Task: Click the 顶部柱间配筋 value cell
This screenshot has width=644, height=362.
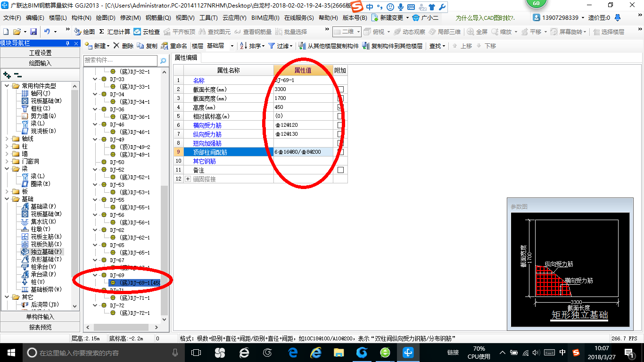Action: [303, 152]
